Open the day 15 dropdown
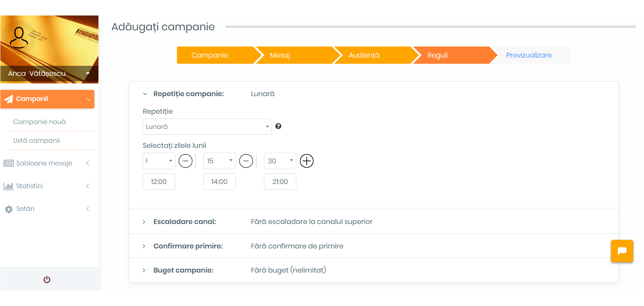Screen dimensions: 644x306 click(x=219, y=161)
